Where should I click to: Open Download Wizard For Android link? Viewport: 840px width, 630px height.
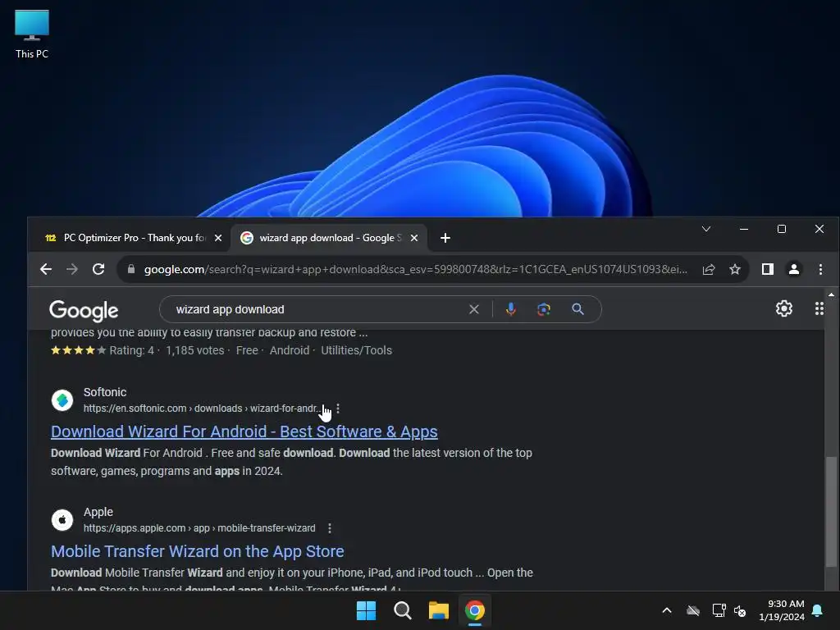pos(244,431)
